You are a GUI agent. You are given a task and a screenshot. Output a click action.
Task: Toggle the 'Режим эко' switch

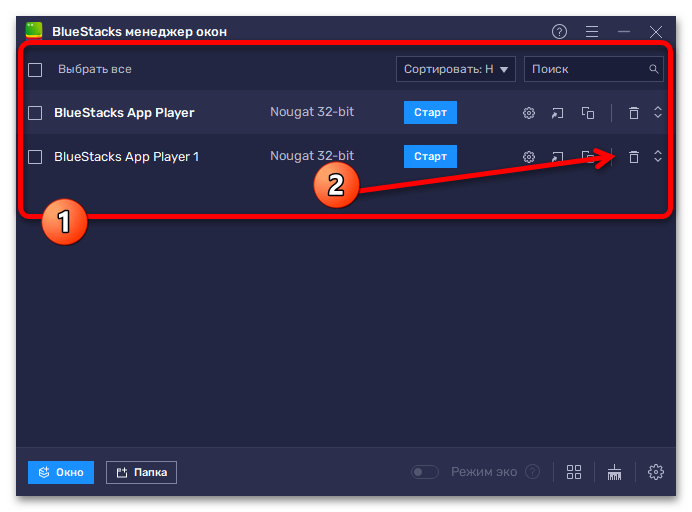coord(425,472)
